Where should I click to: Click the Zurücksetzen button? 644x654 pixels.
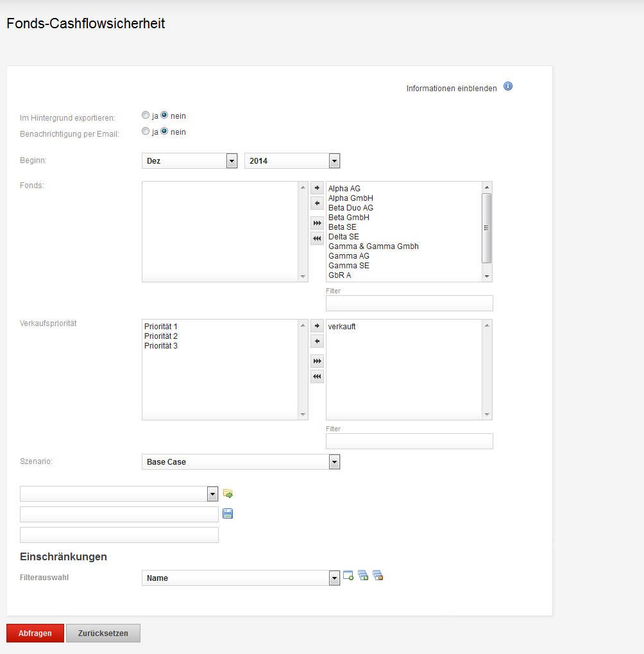pos(103,633)
